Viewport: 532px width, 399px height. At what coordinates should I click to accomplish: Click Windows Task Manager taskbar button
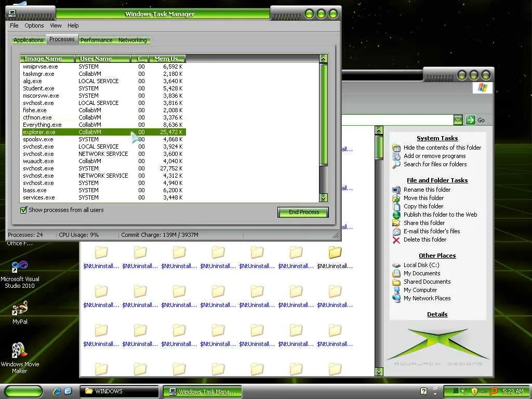pyautogui.click(x=203, y=392)
